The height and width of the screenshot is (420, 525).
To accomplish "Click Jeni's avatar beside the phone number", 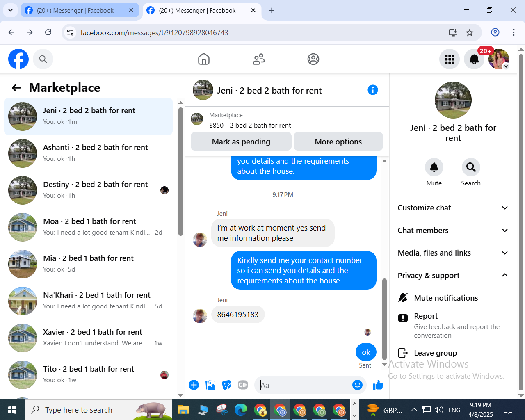I will (x=200, y=316).
